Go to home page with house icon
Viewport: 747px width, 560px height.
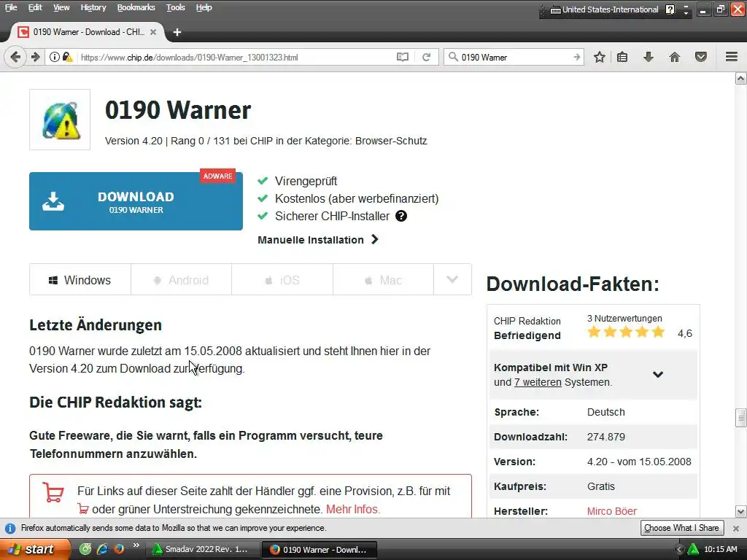coord(675,57)
